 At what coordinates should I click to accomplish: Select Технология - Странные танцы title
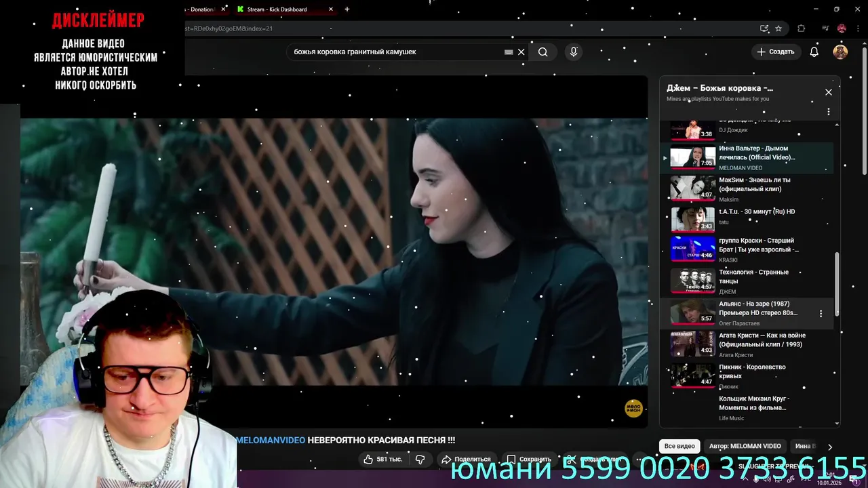[753, 277]
